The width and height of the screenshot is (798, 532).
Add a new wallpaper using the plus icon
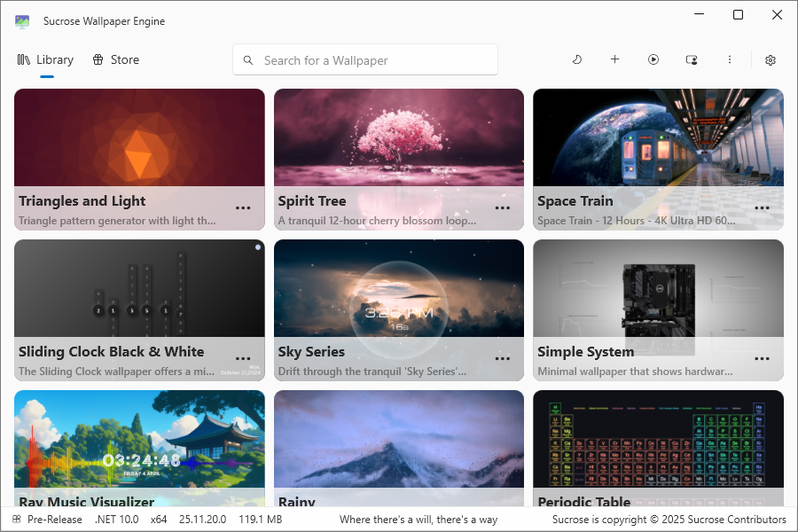pos(615,59)
